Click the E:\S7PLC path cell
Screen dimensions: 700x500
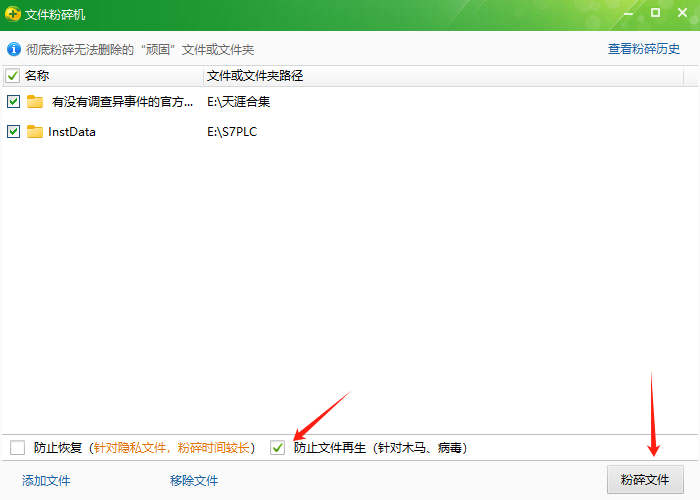tap(232, 132)
